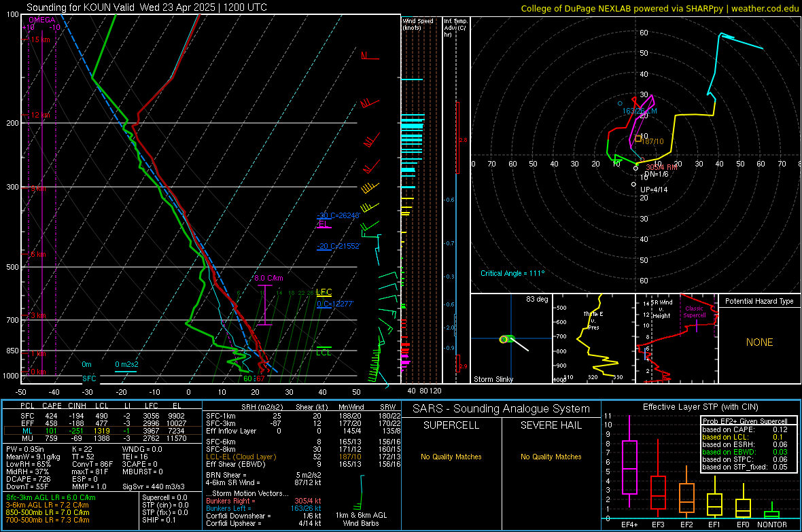
Task: Click the Storm Slinky circle marker
Action: [x=504, y=339]
